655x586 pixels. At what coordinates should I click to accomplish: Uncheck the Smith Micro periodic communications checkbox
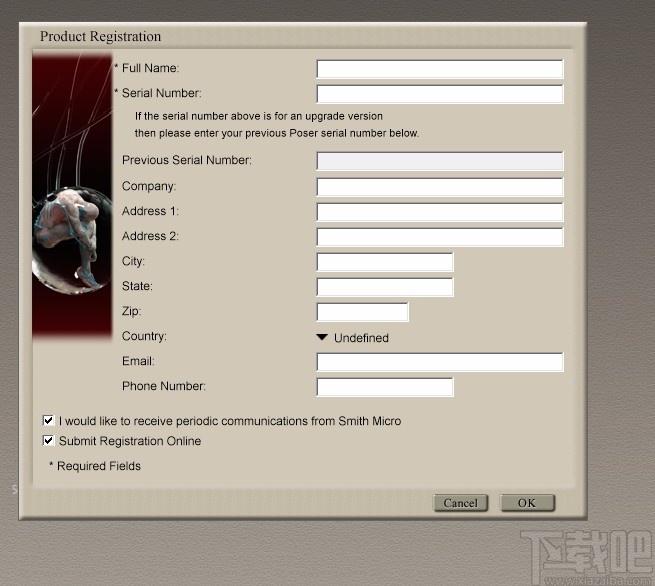click(x=49, y=421)
